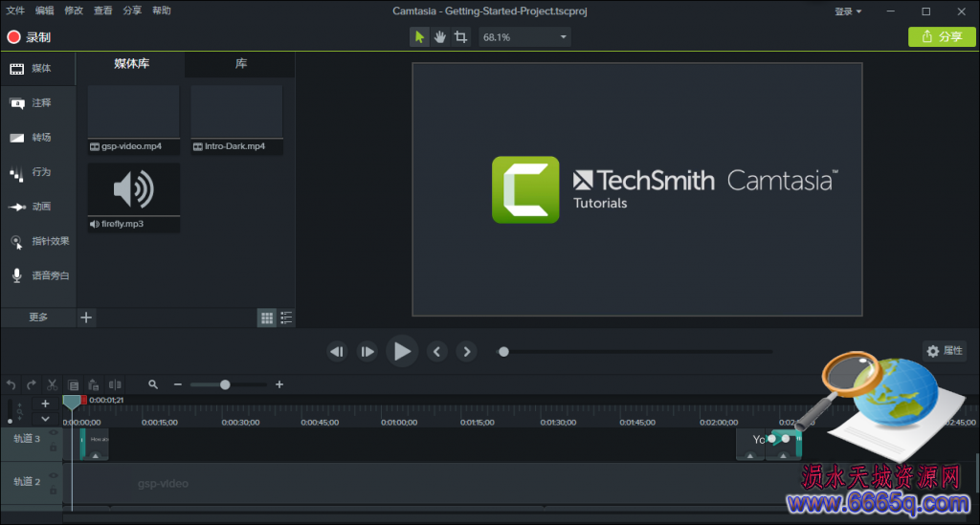
Task: Open the 转场 transitions panel
Action: [x=38, y=138]
